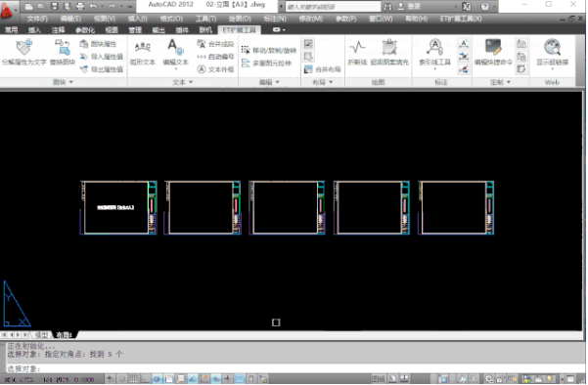
Task: Select the 替换图块 replace block tool
Action: click(x=63, y=53)
